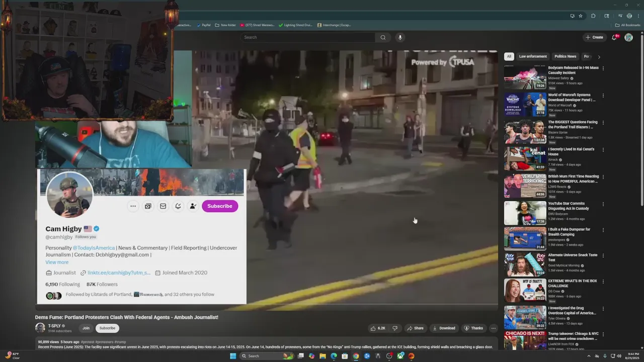This screenshot has width=644, height=362.
Task: Open Trump takeover: Chicago & NYC video
Action: pyautogui.click(x=525, y=341)
